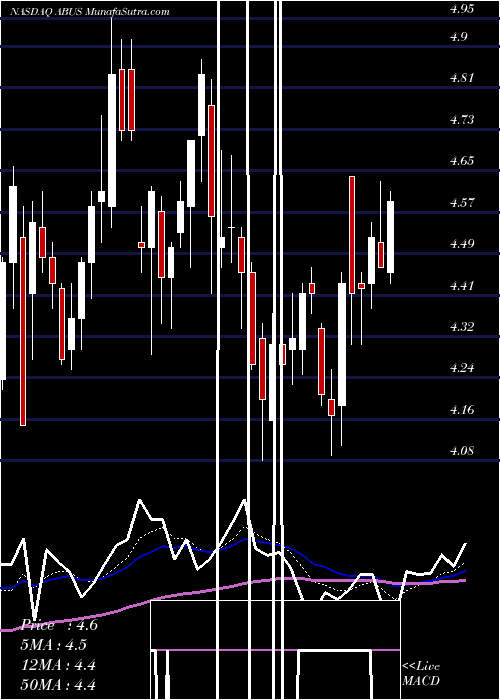Click the 4.81 price axis label
Screen dimensions: 500x700
point(462,78)
